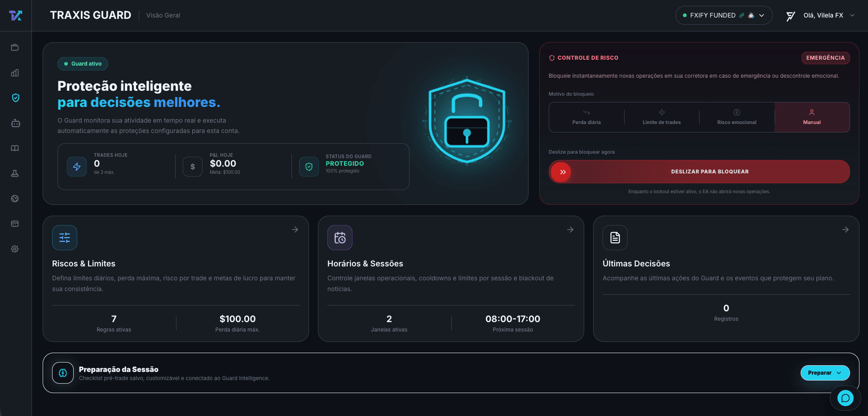Click the MetaTrader icon in account selector
The width and height of the screenshot is (868, 416).
pyautogui.click(x=751, y=15)
